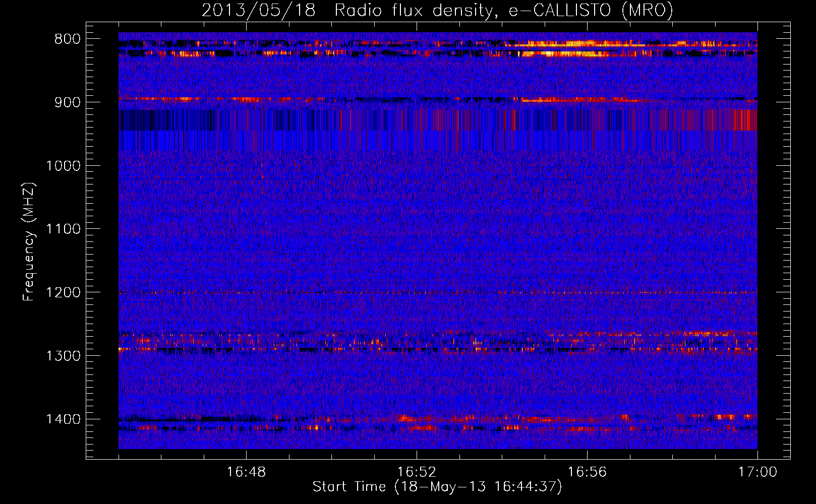Click the 1200 frequency tick label
Viewport: 816px width, 504px height.
pyautogui.click(x=63, y=293)
